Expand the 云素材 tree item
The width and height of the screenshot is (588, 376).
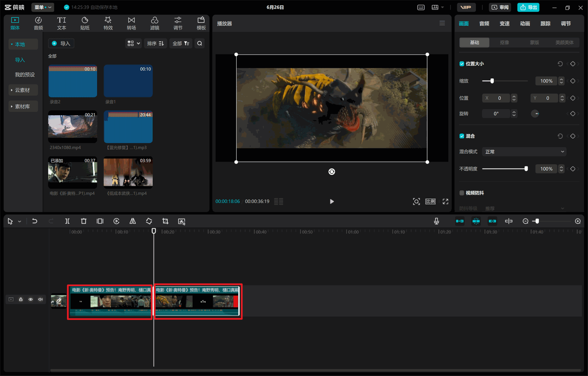[x=23, y=90]
